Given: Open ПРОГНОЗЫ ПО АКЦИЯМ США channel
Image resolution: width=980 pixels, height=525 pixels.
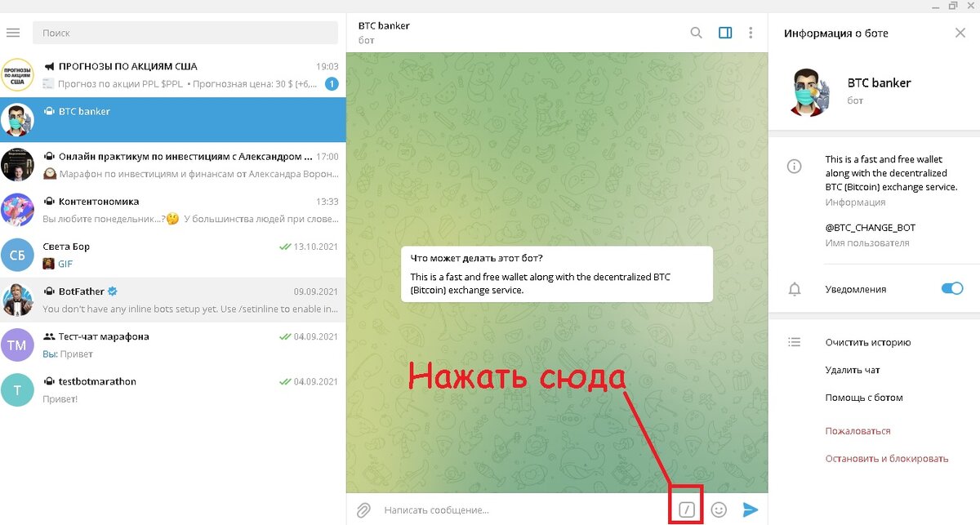Looking at the screenshot, I should click(173, 74).
